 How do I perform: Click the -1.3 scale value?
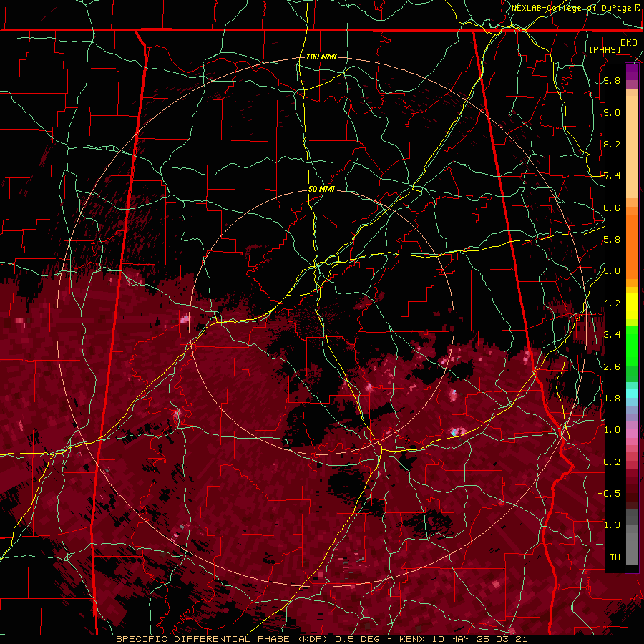click(609, 525)
